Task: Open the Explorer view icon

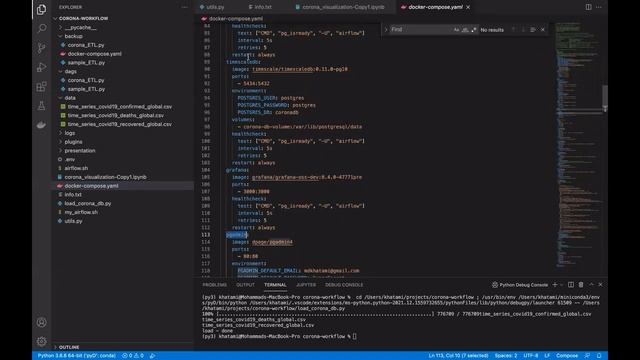Action: pyautogui.click(x=41, y=9)
